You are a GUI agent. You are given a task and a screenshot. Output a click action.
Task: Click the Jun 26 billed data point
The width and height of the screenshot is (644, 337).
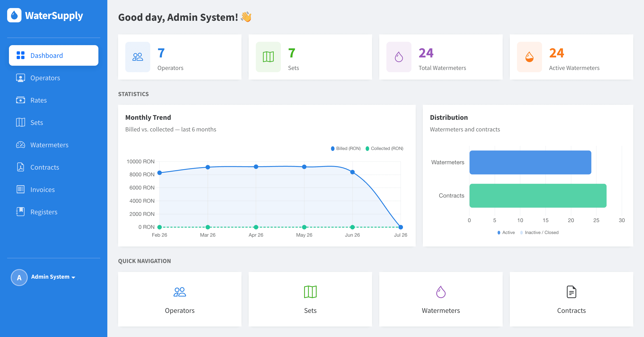[x=352, y=172]
